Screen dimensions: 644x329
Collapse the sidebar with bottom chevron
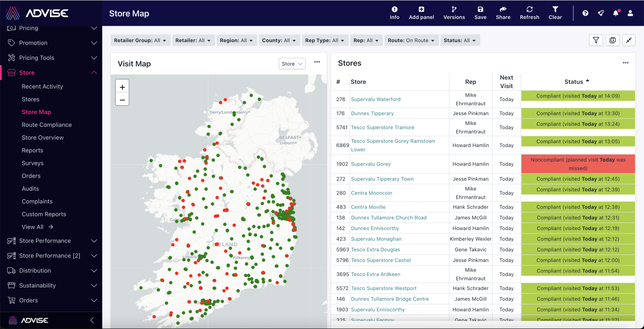(92, 320)
